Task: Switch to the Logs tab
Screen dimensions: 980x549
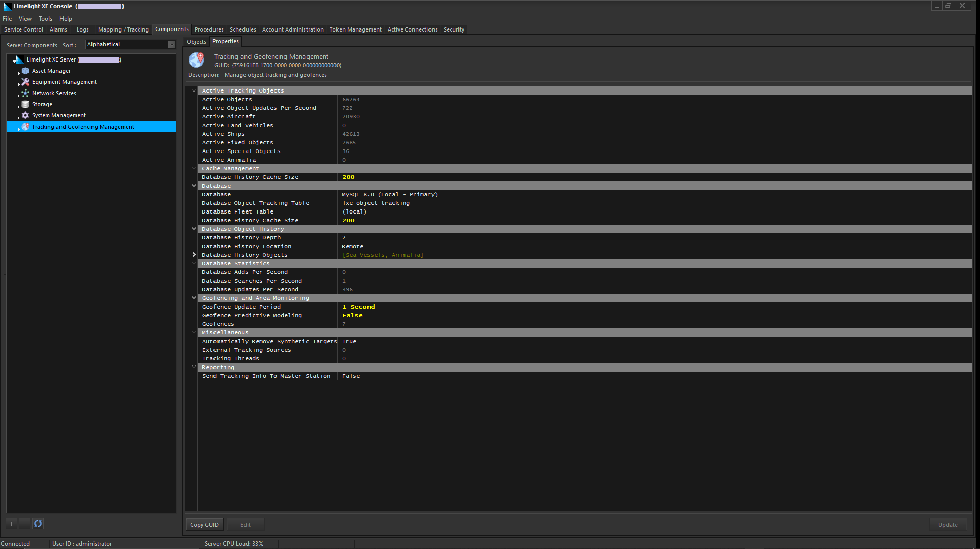Action: point(83,29)
